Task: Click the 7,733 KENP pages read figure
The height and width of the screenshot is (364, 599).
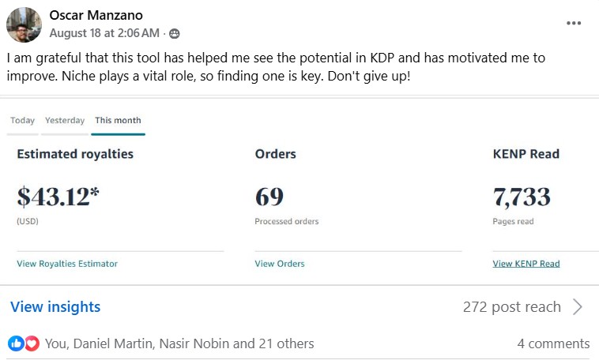Action: coord(522,197)
